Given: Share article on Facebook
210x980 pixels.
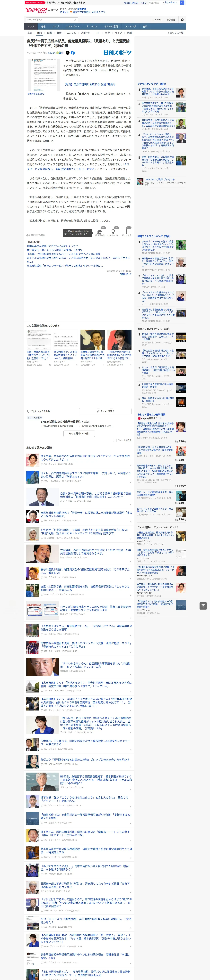Looking at the screenshot, I should click(73, 53).
